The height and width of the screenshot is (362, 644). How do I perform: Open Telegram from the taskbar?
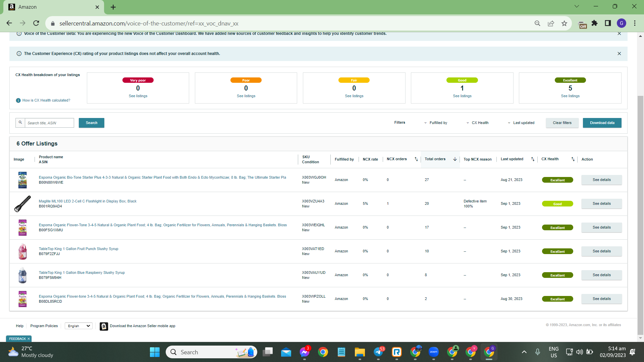coord(378,352)
